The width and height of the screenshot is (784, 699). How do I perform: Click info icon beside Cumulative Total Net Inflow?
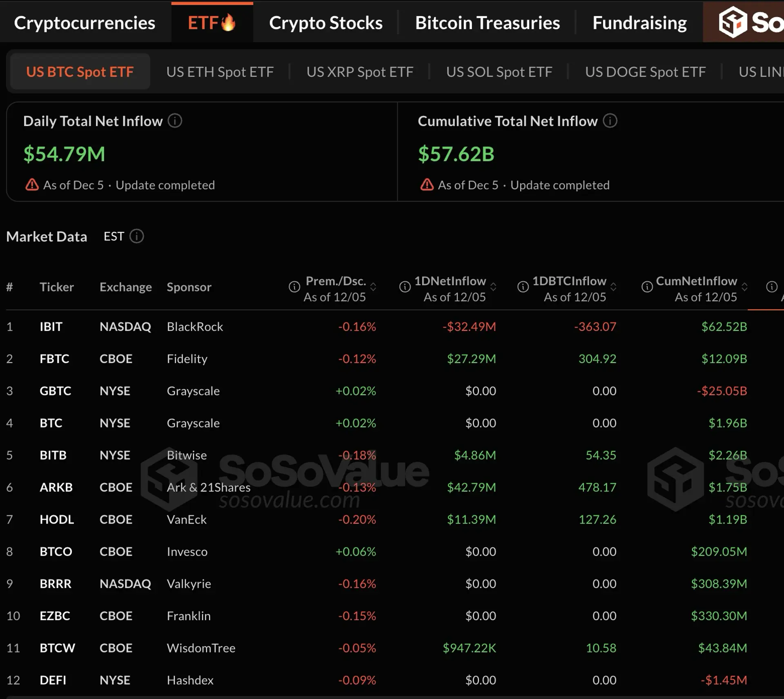coord(610,121)
